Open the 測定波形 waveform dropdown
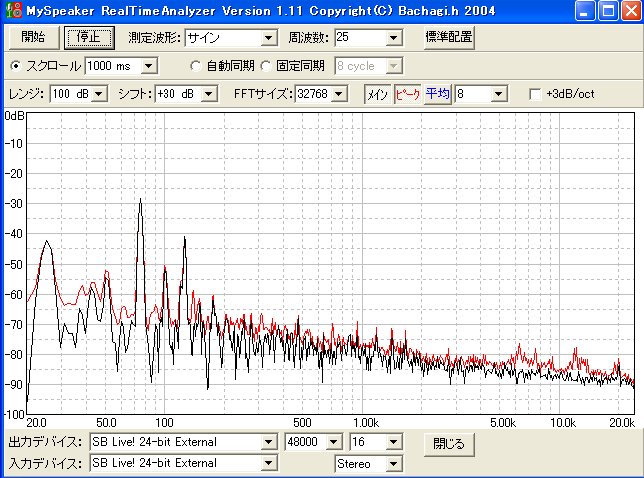 click(268, 38)
